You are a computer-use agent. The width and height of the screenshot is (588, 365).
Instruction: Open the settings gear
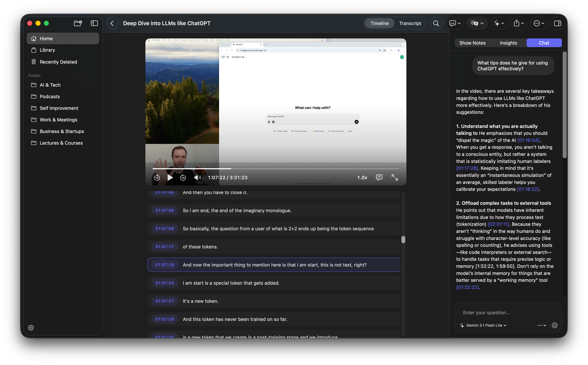pos(31,328)
